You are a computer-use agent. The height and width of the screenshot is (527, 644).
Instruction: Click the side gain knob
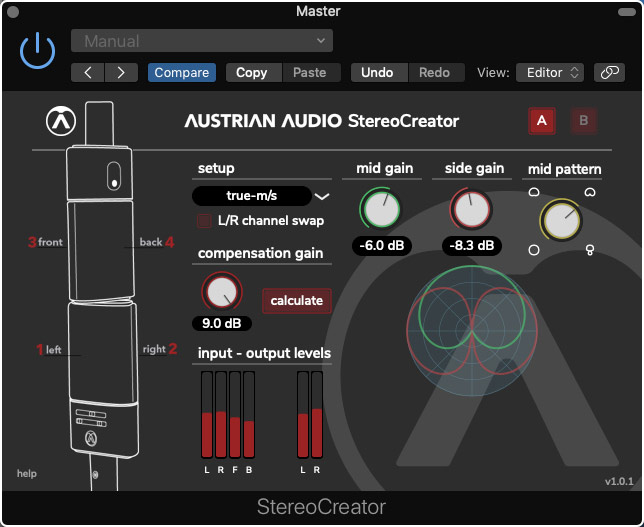[472, 209]
